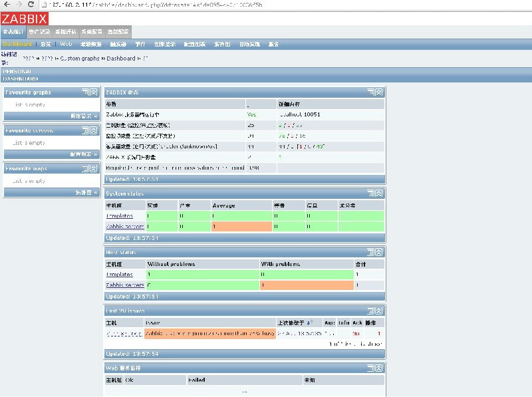The height and width of the screenshot is (397, 532).
Task: Open menu icon of ZABBIX status widget
Action: (x=371, y=92)
